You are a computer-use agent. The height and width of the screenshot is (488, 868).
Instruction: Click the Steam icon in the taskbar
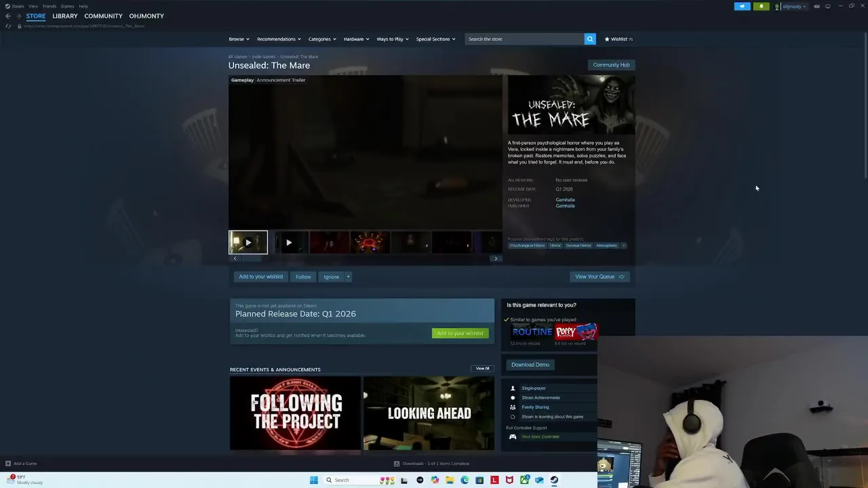[554, 480]
